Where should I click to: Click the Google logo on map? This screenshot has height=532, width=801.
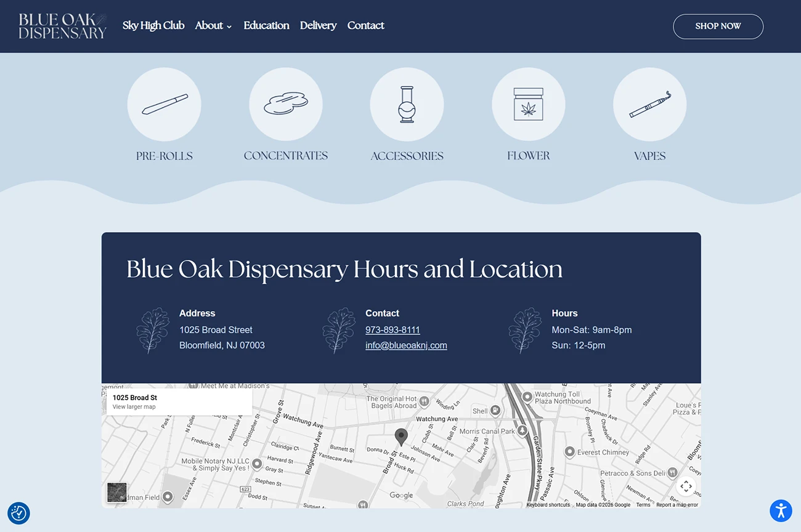click(401, 496)
